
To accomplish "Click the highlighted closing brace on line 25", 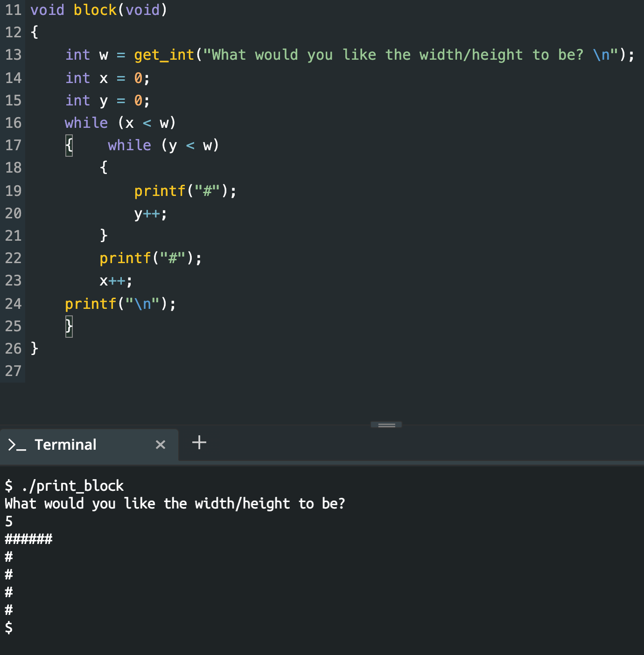I will pos(69,326).
